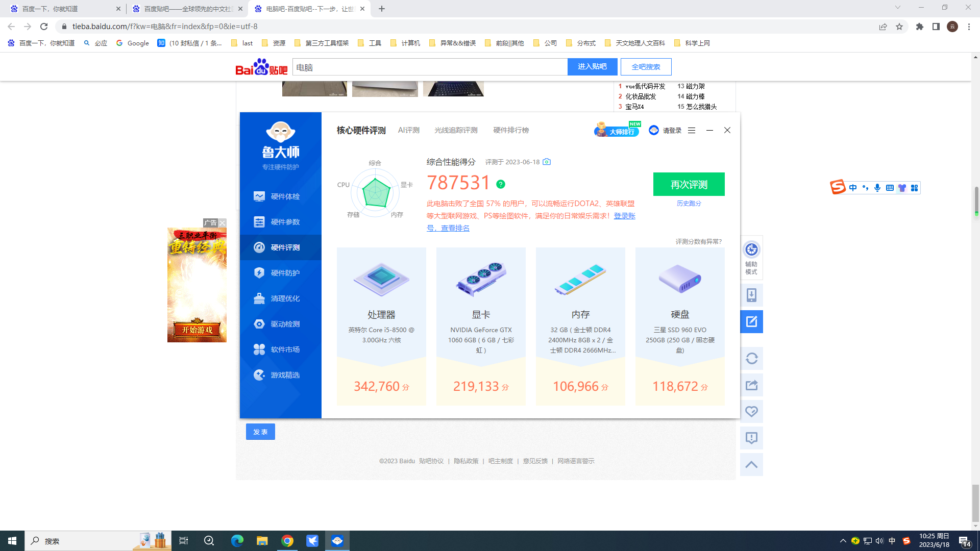Click the refresh icon in right toolbar
Viewport: 980px width, 551px height.
click(751, 359)
